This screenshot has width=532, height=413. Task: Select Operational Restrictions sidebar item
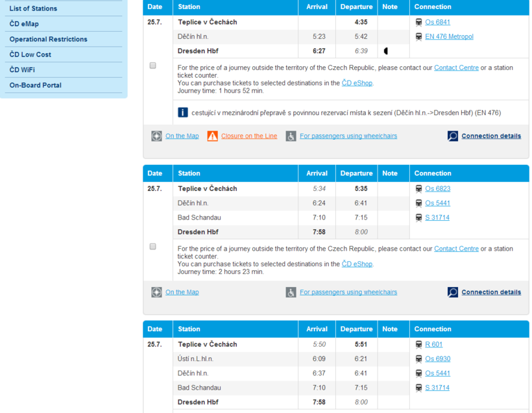[x=48, y=39]
